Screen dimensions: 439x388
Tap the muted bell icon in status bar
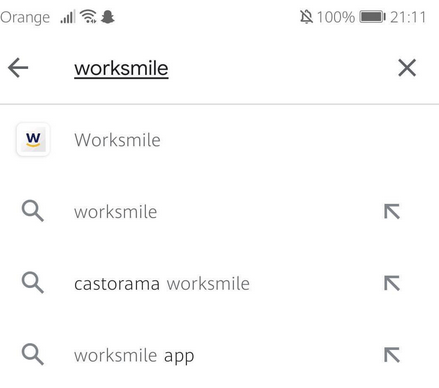coord(306,17)
